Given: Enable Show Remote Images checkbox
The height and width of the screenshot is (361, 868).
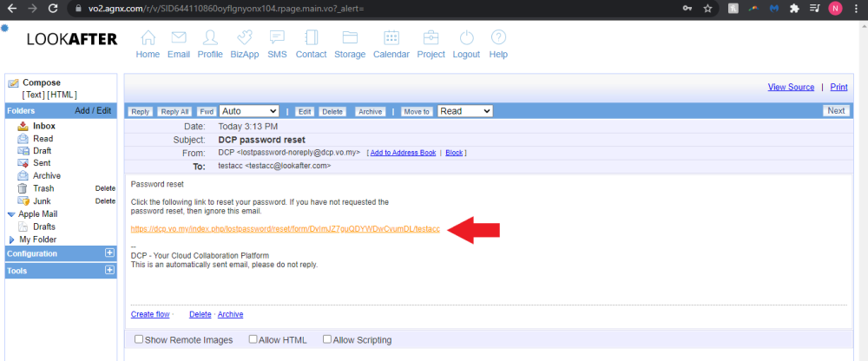Looking at the screenshot, I should (x=139, y=339).
